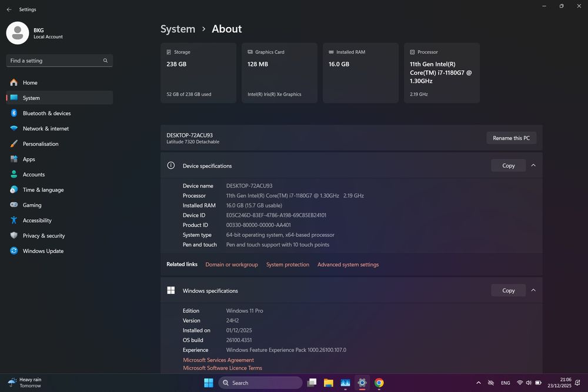Open the notifications bell icon in tray
The height and width of the screenshot is (392, 588).
click(x=578, y=383)
